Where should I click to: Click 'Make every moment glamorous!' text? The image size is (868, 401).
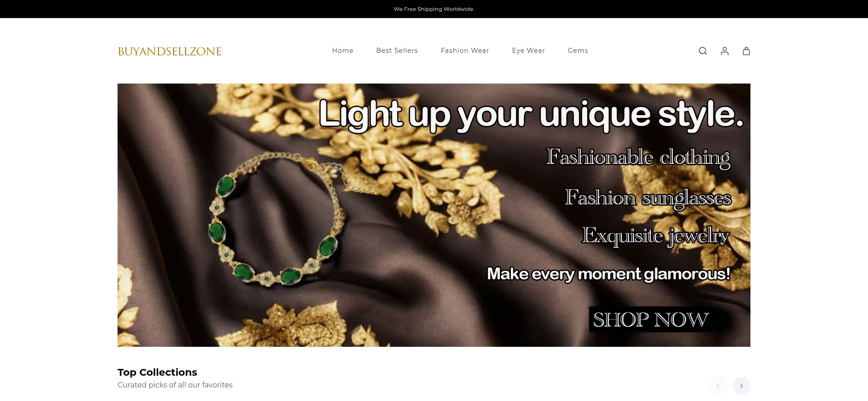(609, 274)
